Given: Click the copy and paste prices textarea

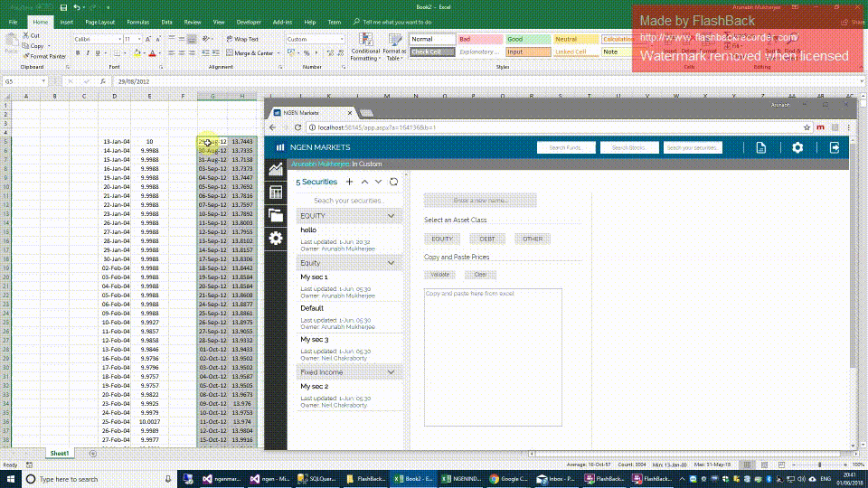Looking at the screenshot, I should tap(493, 357).
